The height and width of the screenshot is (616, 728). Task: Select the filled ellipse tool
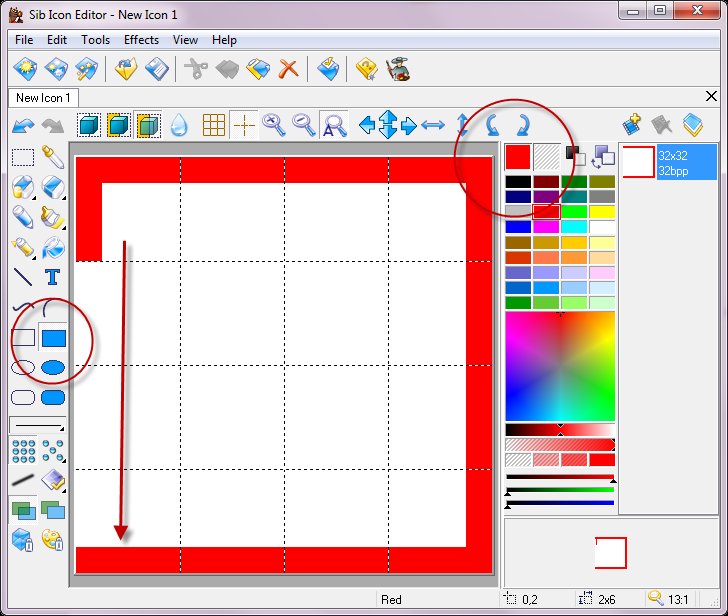point(53,368)
